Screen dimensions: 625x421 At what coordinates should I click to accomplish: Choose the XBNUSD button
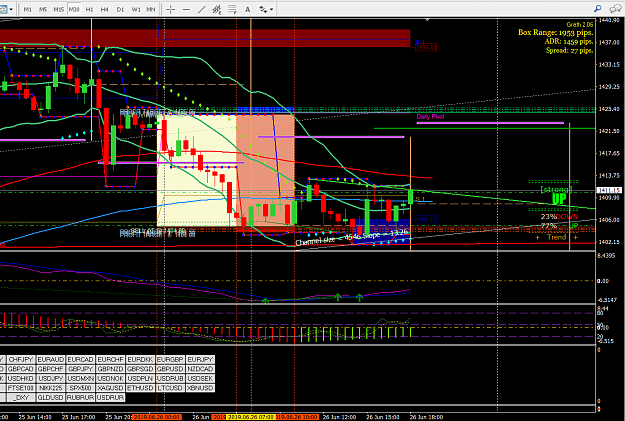pos(200,388)
